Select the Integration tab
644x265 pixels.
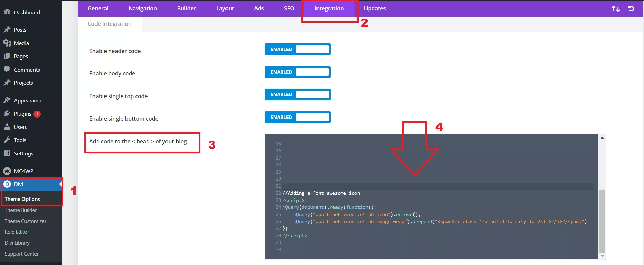point(329,8)
